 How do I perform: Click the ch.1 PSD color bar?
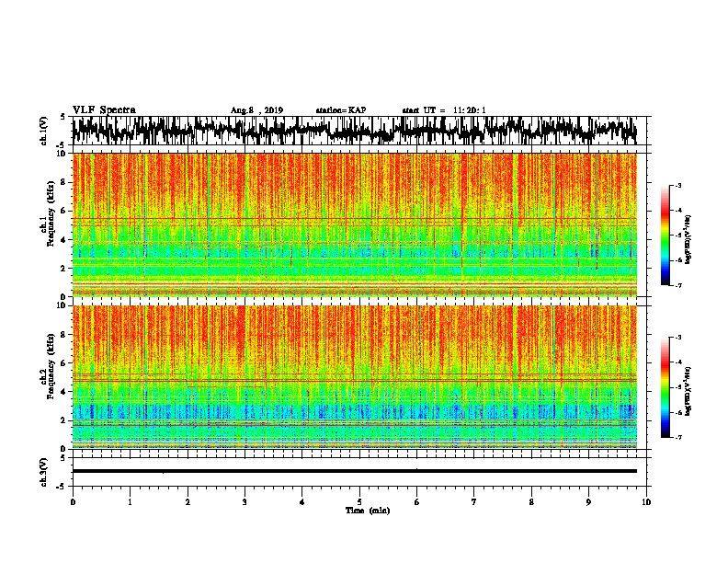[665, 236]
